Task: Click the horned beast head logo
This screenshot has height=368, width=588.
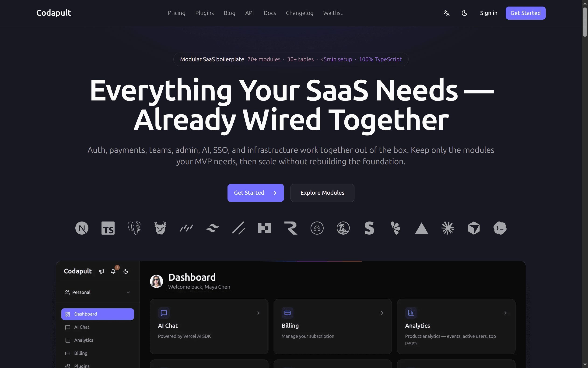Action: [x=160, y=228]
